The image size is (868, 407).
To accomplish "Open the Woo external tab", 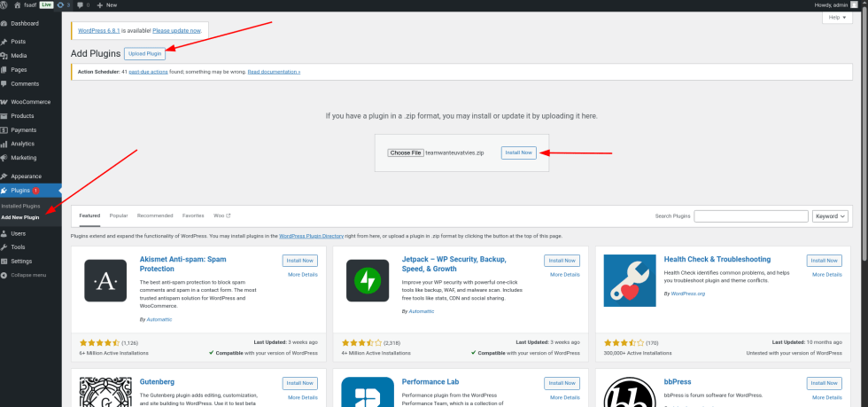I will point(222,215).
